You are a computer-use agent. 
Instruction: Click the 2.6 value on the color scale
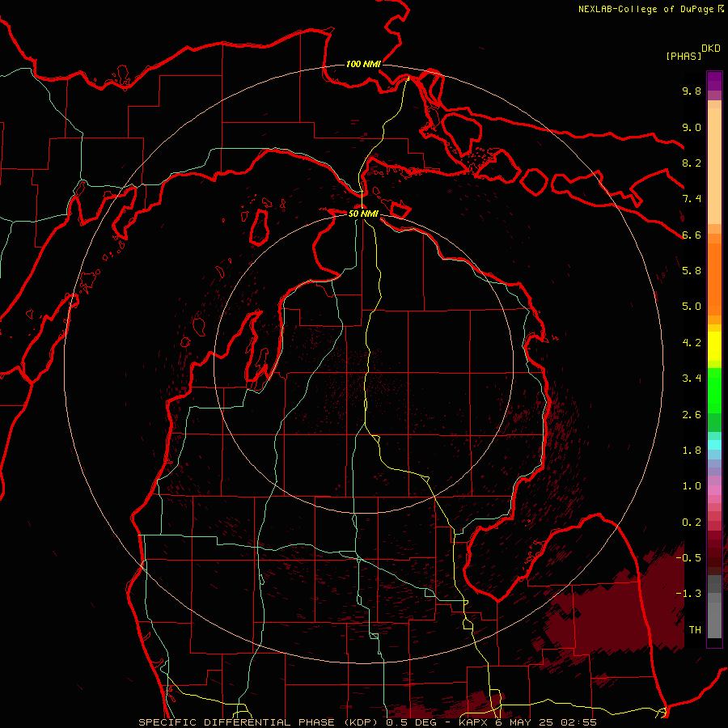pyautogui.click(x=692, y=415)
